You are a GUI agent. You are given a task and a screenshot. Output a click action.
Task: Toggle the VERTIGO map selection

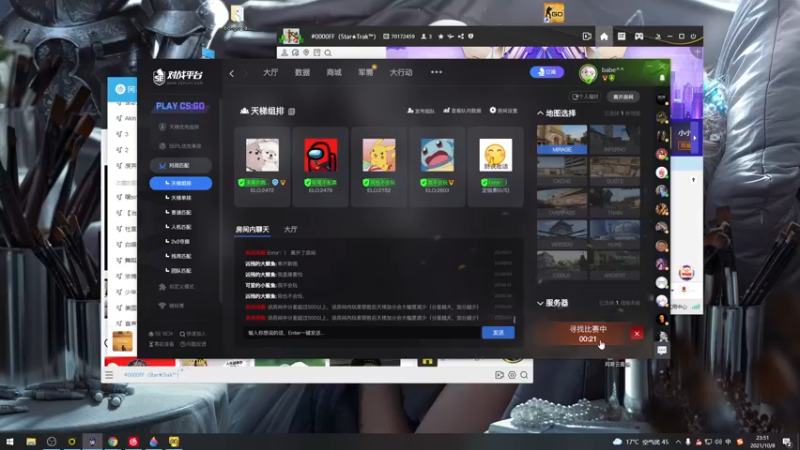coord(562,234)
